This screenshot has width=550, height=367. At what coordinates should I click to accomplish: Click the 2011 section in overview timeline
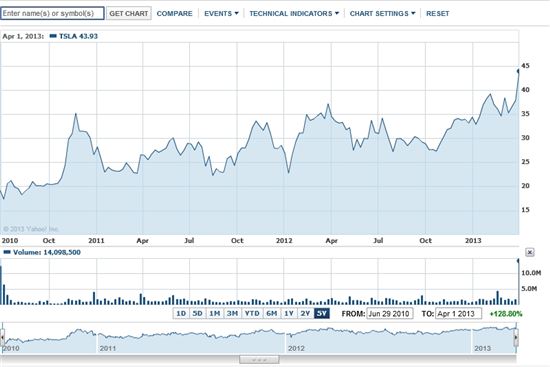click(x=191, y=338)
